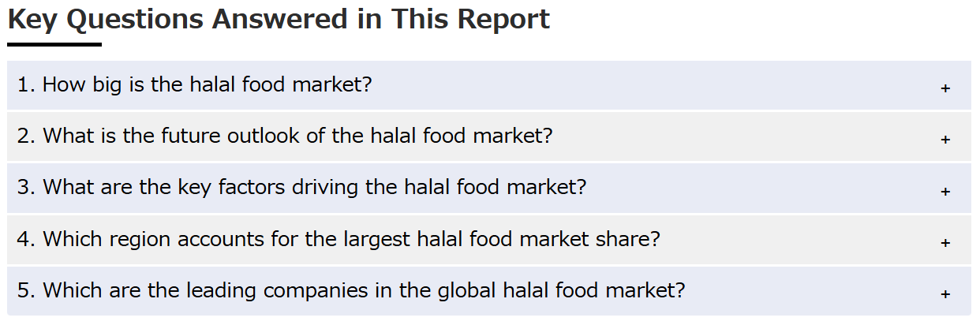This screenshot has width=980, height=325.
Task: Click the plus icon for question 1
Action: point(945,88)
